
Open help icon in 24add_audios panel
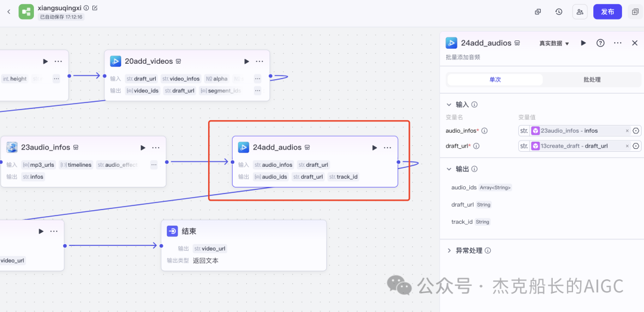click(600, 43)
